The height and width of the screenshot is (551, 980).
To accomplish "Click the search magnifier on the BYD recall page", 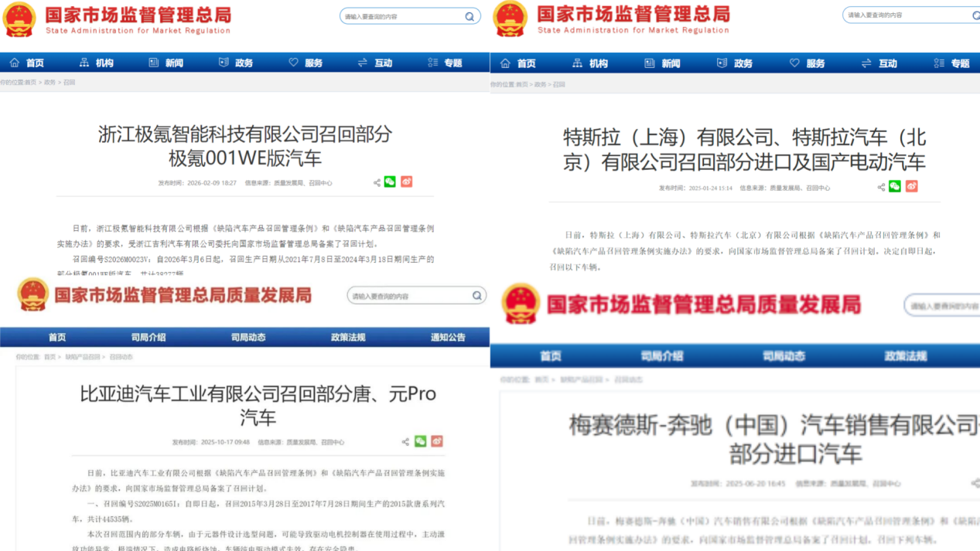I will [477, 296].
